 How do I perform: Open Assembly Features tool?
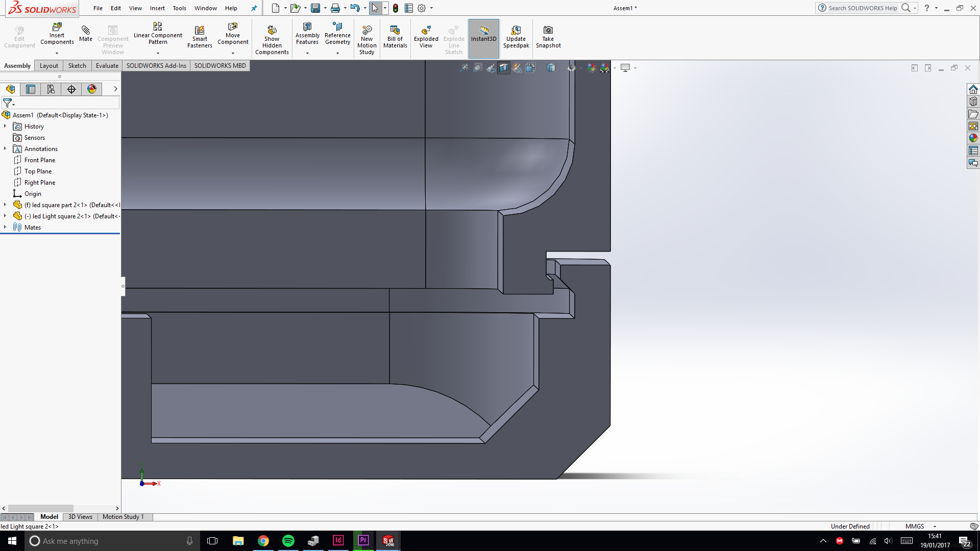pyautogui.click(x=307, y=34)
